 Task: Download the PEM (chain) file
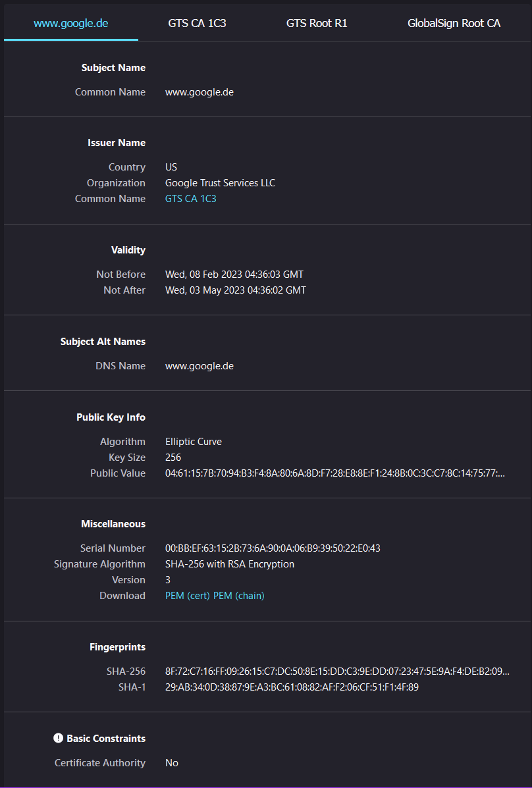(239, 595)
